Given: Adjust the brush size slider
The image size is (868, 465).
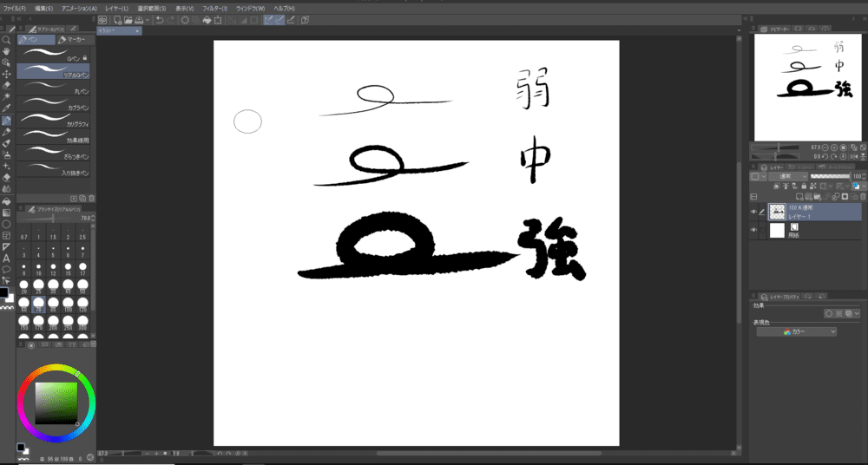Looking at the screenshot, I should (48, 218).
